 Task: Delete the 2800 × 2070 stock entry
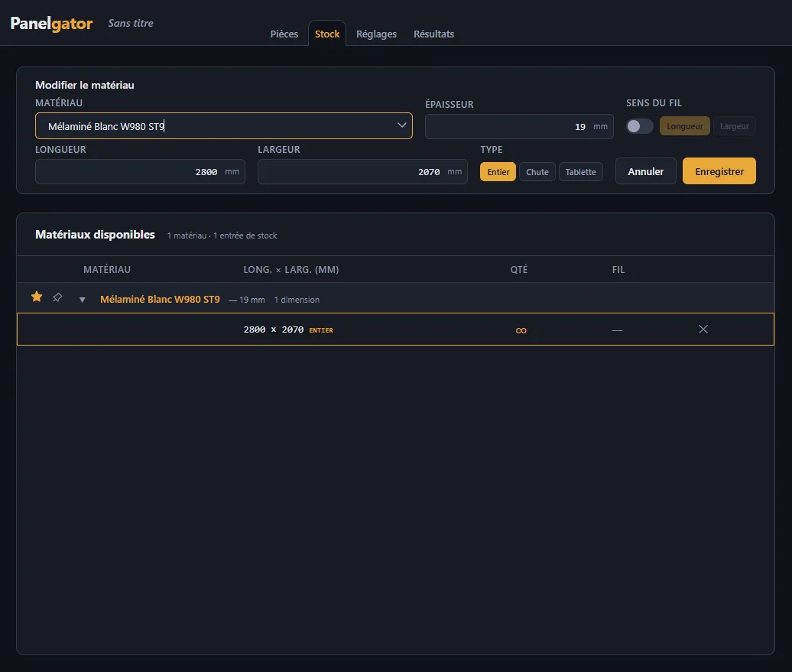click(x=703, y=330)
